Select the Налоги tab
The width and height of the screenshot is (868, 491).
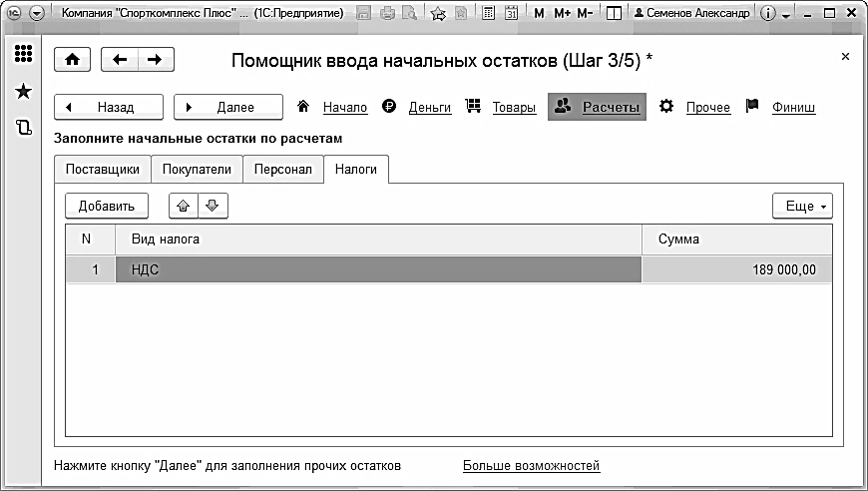(356, 170)
